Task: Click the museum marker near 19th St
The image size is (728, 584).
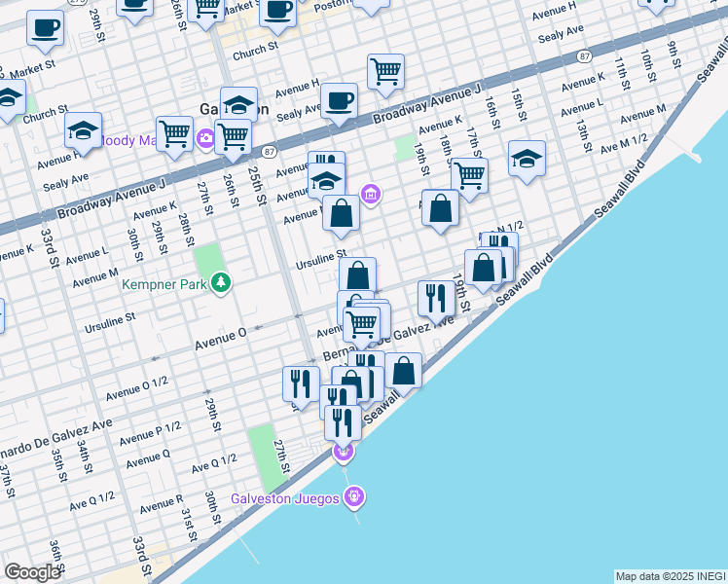Action: coord(371,194)
